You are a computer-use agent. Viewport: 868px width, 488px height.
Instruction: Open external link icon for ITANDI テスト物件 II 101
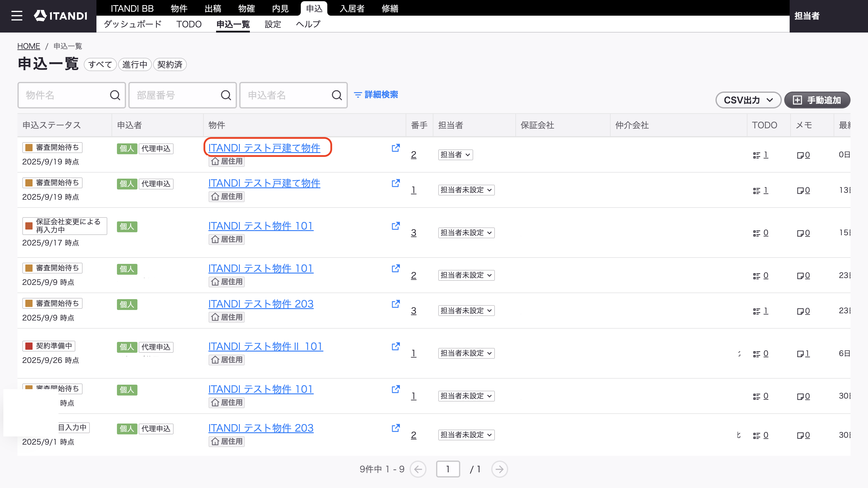396,346
